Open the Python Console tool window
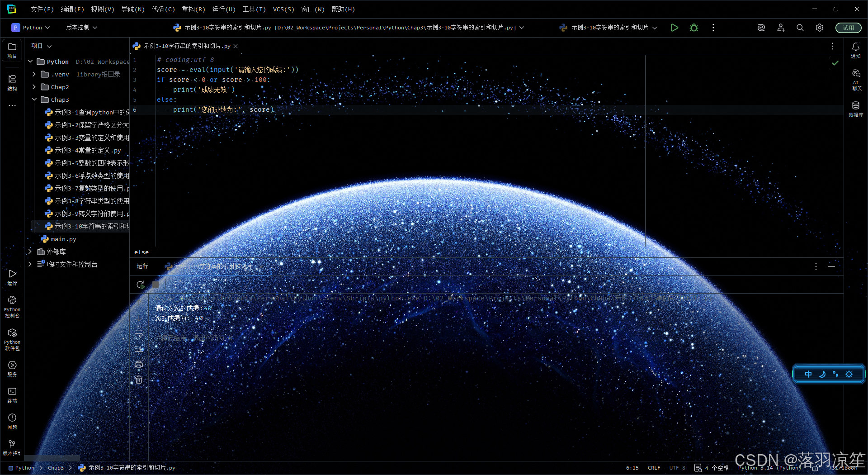Image resolution: width=868 pixels, height=475 pixels. 12,306
